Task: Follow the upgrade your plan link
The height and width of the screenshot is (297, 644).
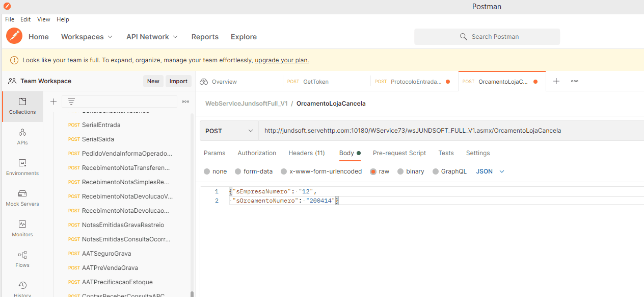Action: [282, 60]
